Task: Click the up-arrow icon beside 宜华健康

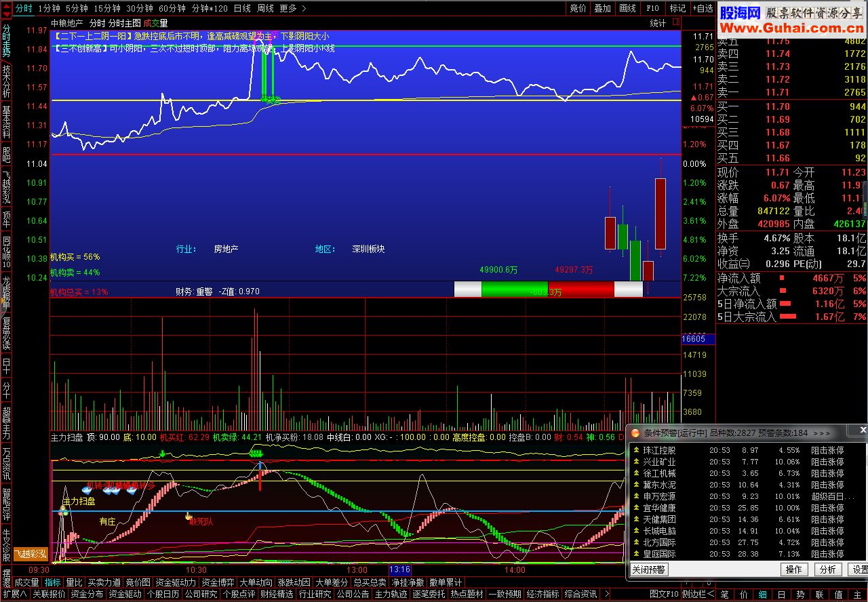Action: click(636, 508)
